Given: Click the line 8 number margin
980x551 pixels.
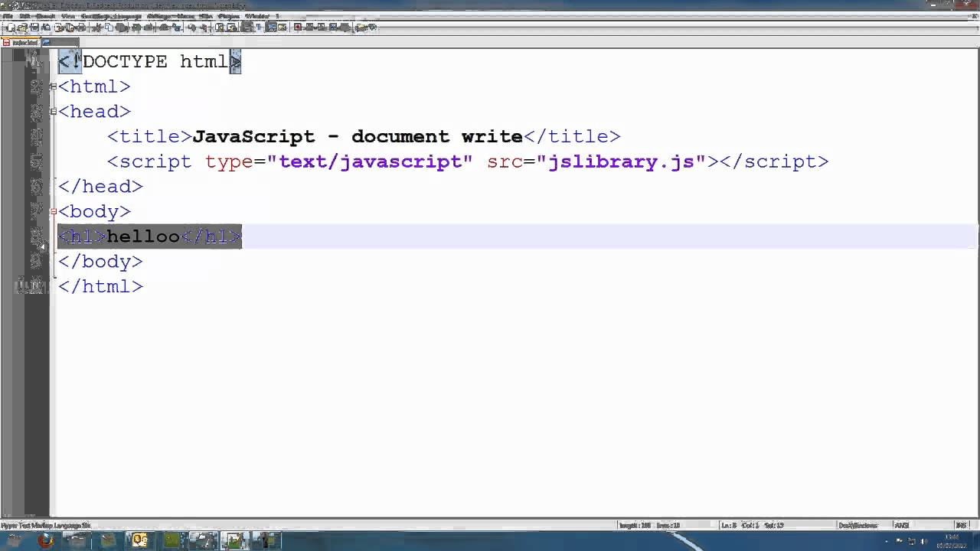Looking at the screenshot, I should point(36,236).
